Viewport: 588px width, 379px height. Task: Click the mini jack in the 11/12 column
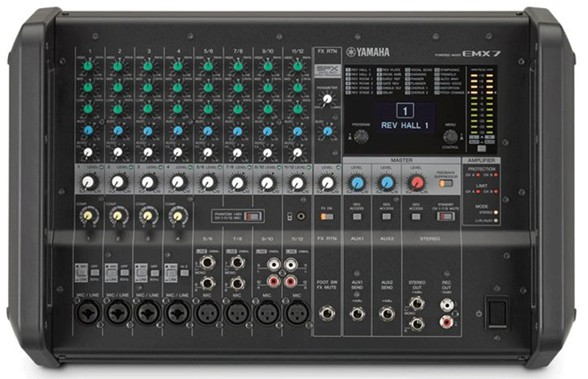tap(301, 216)
